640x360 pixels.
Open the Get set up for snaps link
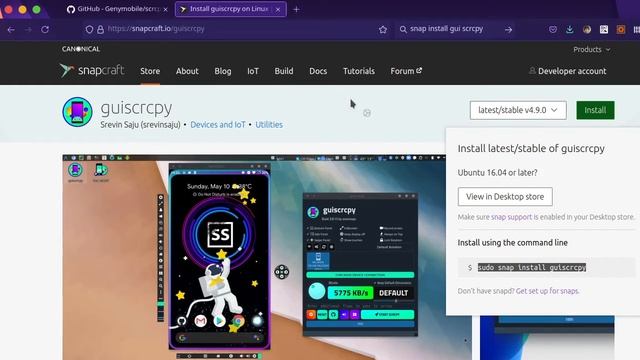547,291
